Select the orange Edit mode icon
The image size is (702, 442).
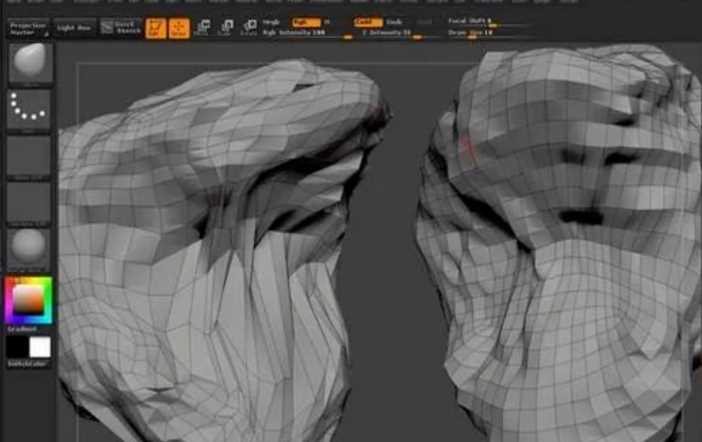(x=156, y=28)
